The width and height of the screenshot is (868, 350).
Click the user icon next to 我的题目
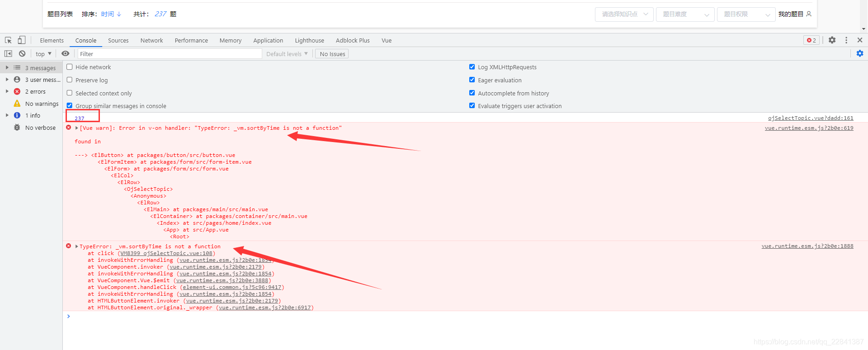pyautogui.click(x=809, y=14)
